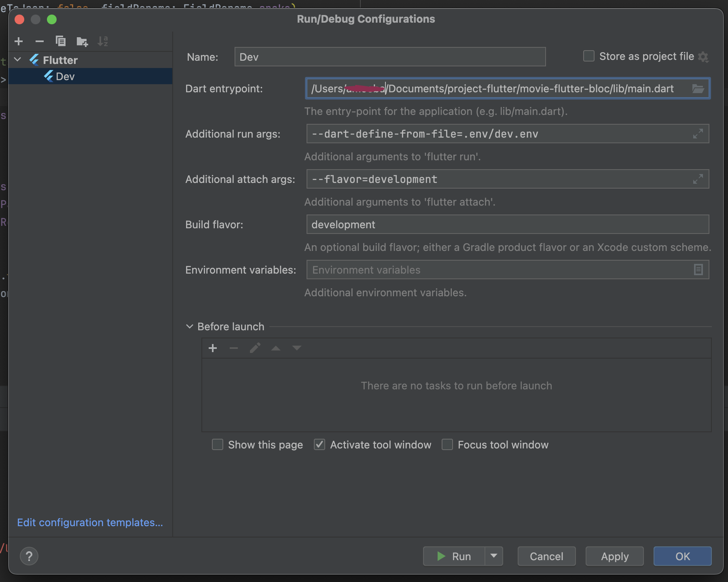Enable Focus tool window checkbox
The width and height of the screenshot is (728, 582).
pos(447,444)
